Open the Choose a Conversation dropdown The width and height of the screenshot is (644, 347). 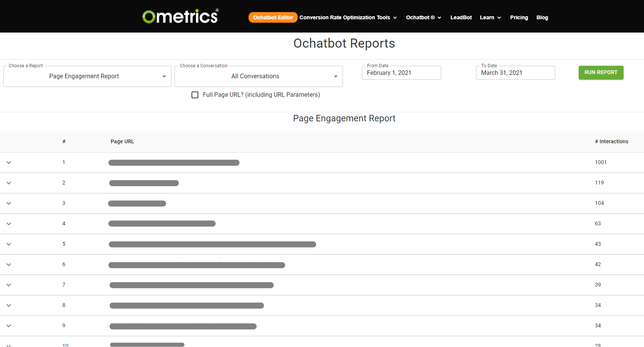point(259,76)
